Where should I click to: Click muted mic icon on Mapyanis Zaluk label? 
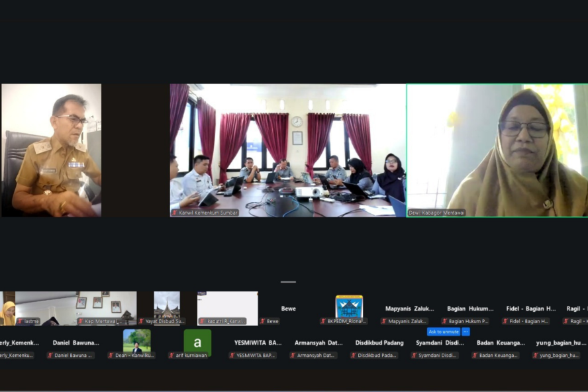[x=385, y=321]
